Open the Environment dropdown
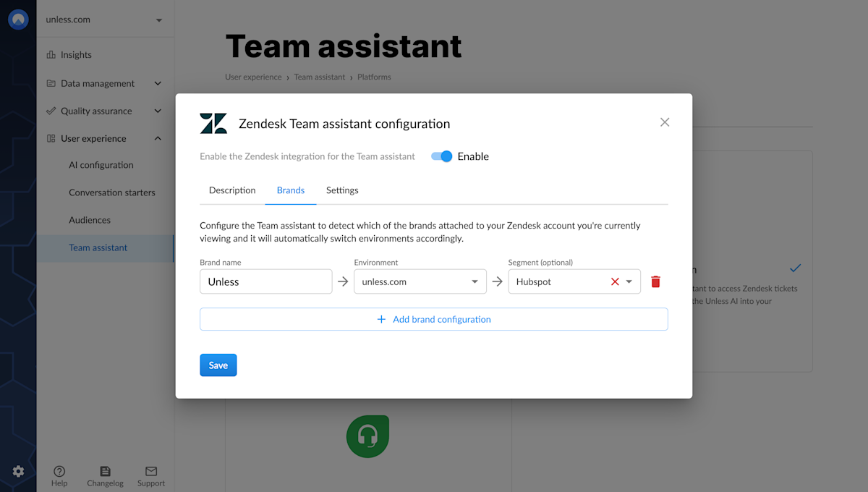This screenshot has width=868, height=492. click(x=420, y=282)
